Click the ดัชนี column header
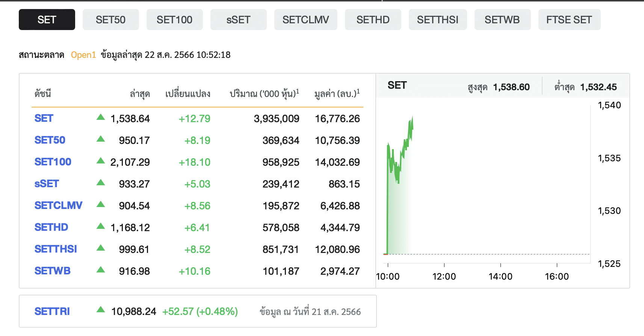The image size is (644, 336). pos(43,94)
